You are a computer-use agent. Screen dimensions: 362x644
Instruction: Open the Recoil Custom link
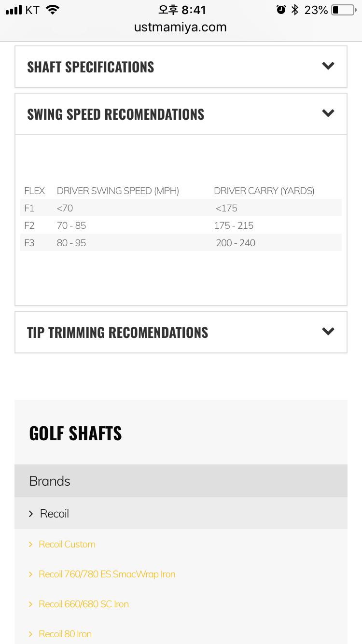tap(67, 544)
